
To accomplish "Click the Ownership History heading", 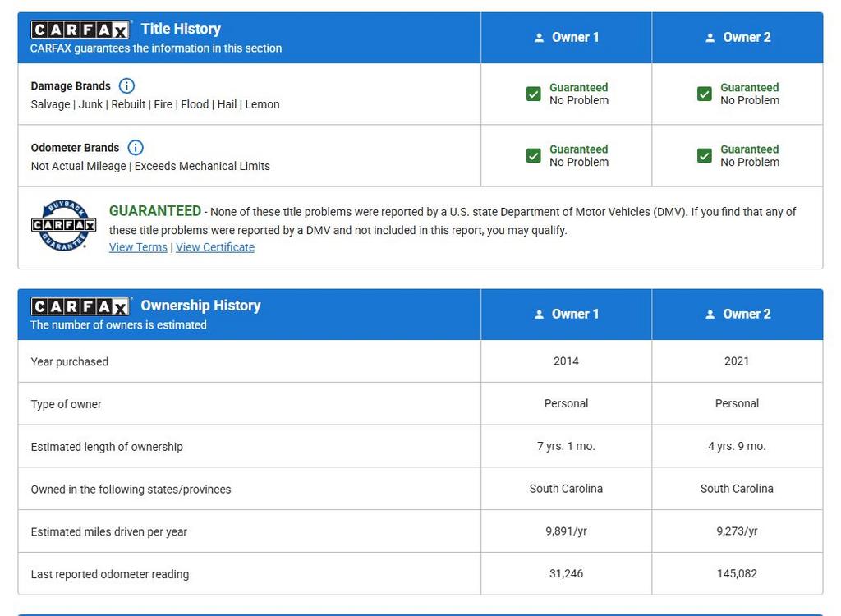I will click(x=200, y=306).
